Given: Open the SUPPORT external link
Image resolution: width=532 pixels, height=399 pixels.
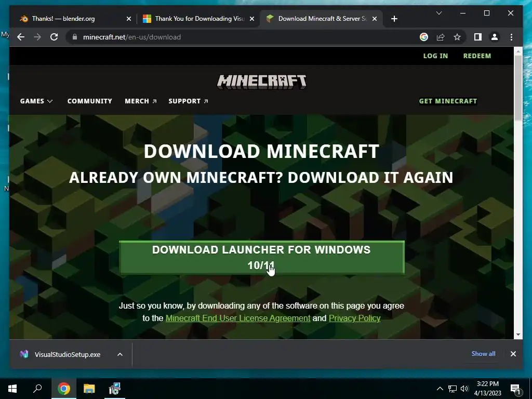Looking at the screenshot, I should pyautogui.click(x=188, y=101).
